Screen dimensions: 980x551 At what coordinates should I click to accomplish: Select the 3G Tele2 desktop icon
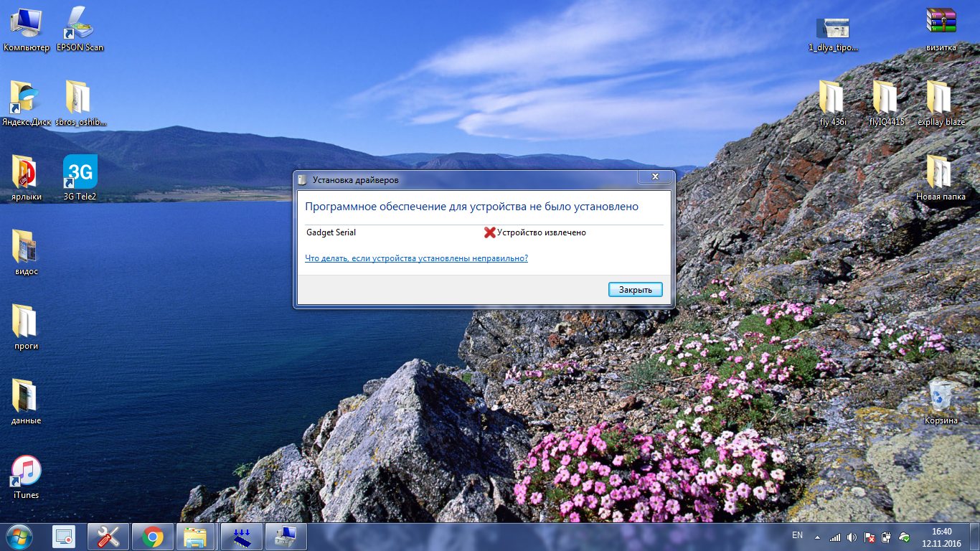click(x=80, y=176)
